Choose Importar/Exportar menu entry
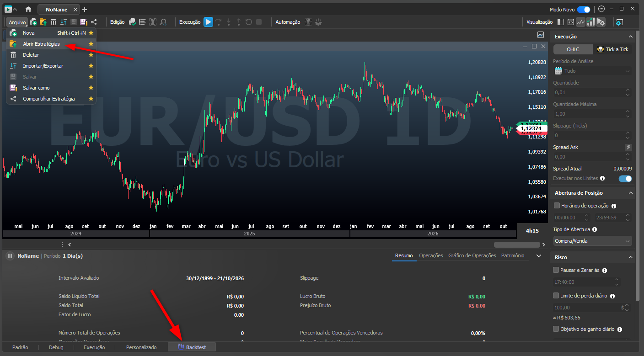 pos(51,66)
